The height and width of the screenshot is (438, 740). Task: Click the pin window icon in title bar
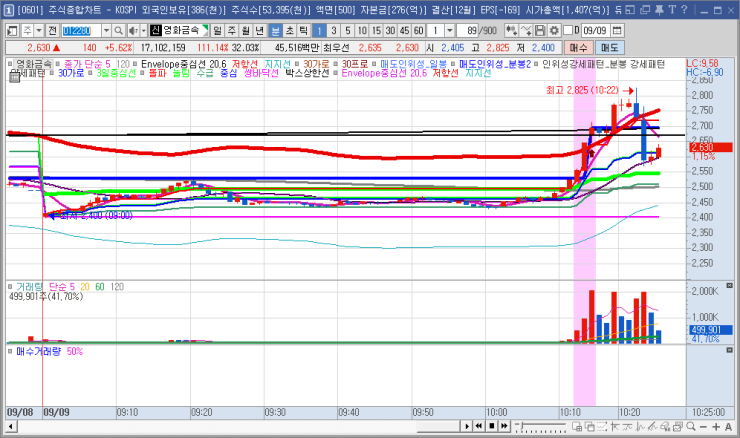pyautogui.click(x=659, y=10)
